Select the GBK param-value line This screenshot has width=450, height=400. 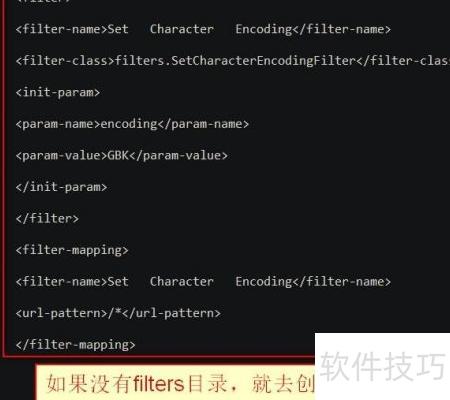click(x=121, y=156)
